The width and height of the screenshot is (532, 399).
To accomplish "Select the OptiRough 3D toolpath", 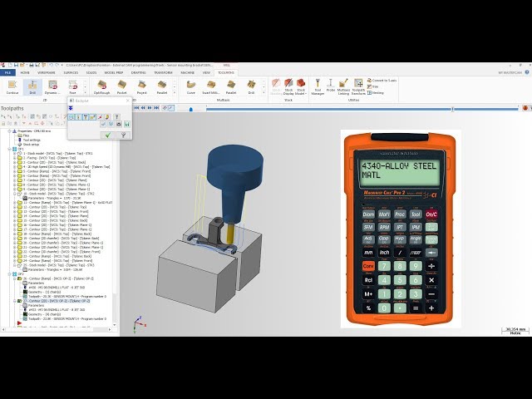I will click(101, 86).
